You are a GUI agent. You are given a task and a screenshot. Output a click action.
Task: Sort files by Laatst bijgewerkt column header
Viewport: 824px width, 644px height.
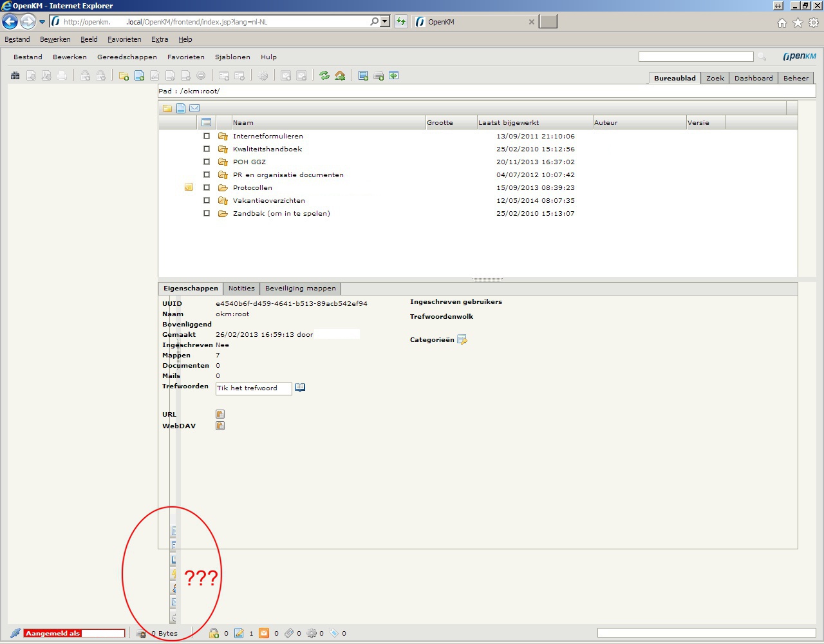coord(509,122)
